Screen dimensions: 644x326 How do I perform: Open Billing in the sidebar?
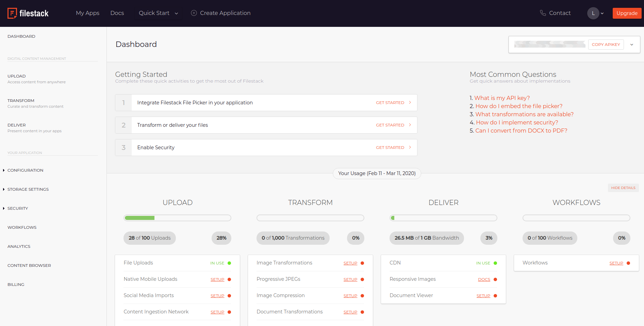16,285
